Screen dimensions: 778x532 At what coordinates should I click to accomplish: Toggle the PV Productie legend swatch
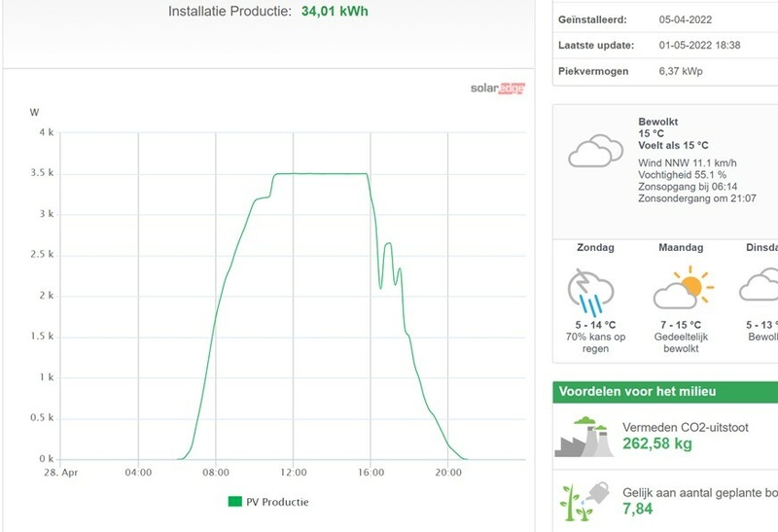pyautogui.click(x=234, y=501)
